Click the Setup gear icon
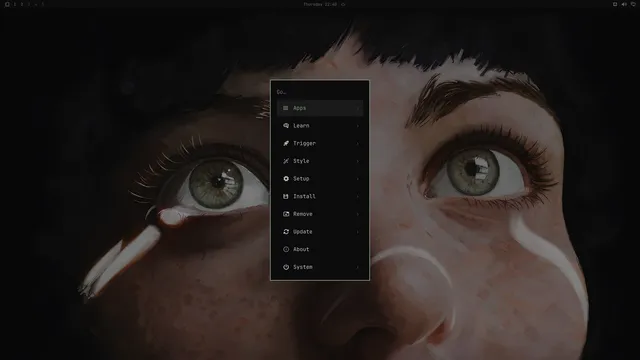The width and height of the screenshot is (640, 360). (286, 178)
